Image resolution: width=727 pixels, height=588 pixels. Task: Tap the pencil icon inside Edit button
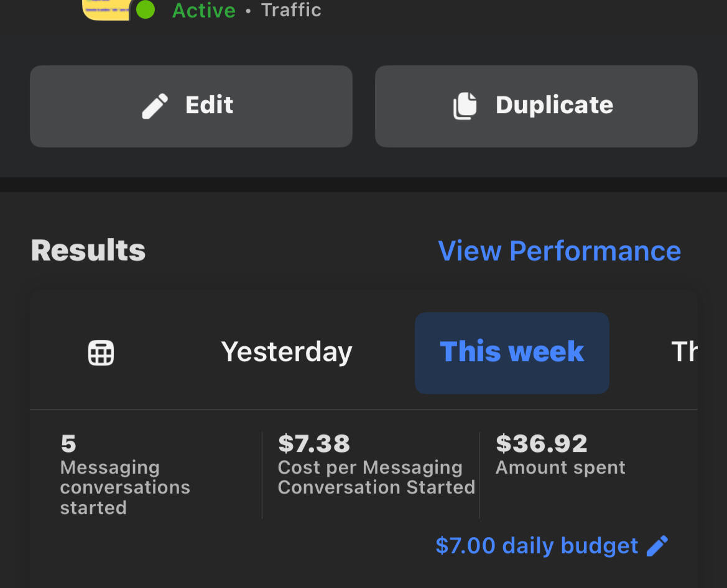pos(155,106)
